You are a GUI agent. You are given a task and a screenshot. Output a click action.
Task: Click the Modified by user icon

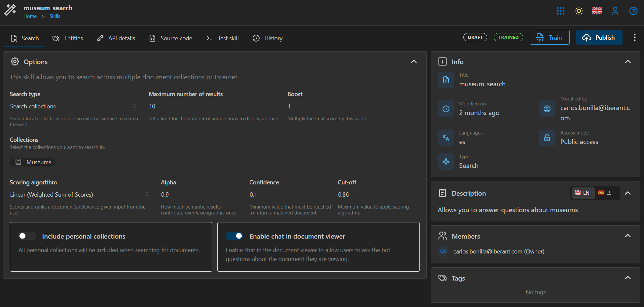[547, 109]
